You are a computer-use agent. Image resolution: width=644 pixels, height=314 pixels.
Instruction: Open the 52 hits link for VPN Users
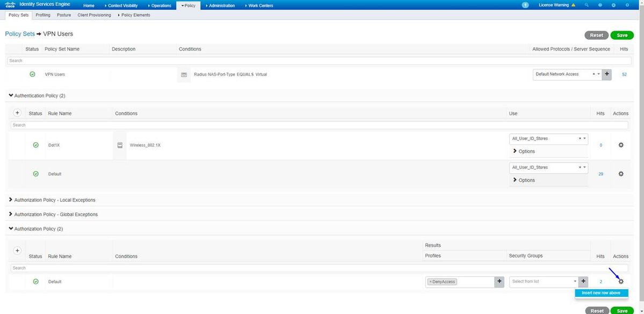(624, 75)
